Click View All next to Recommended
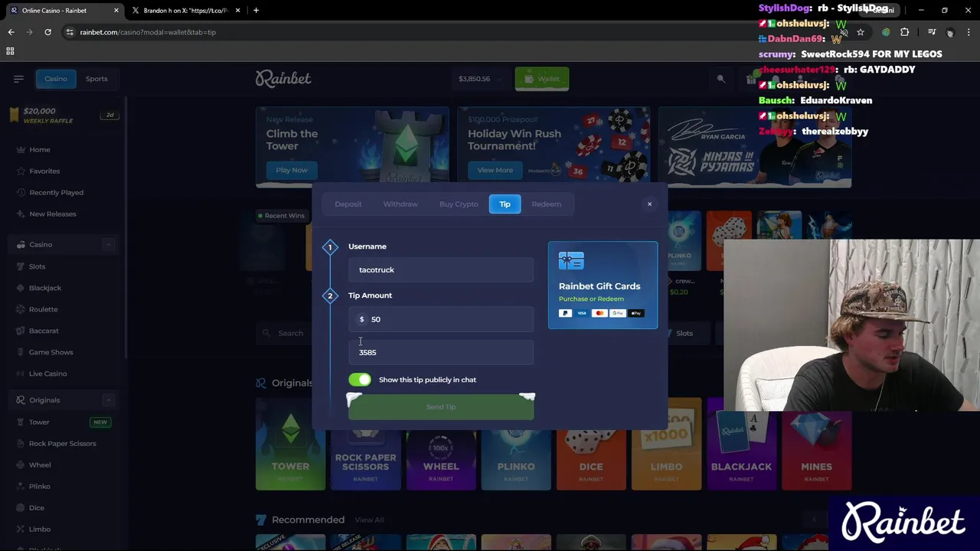 (x=369, y=520)
